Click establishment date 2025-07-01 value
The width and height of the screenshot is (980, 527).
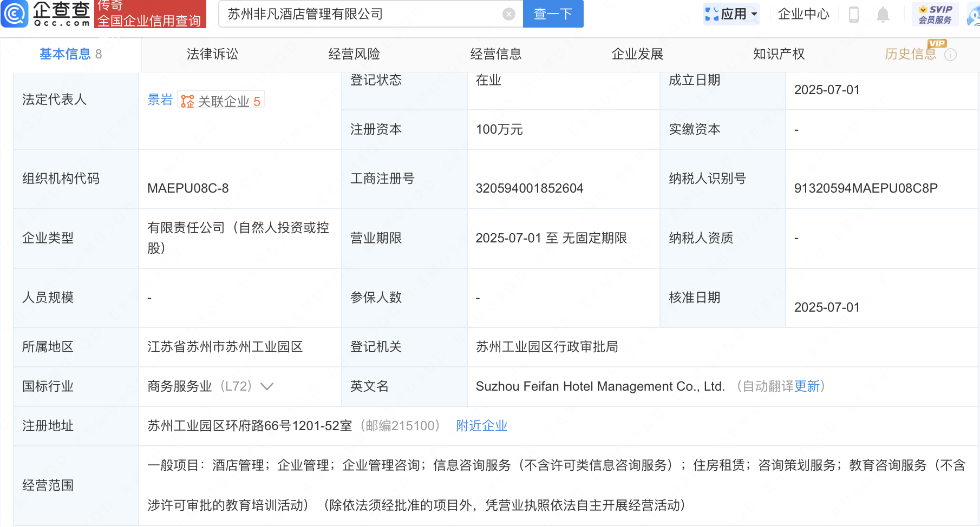(x=827, y=90)
